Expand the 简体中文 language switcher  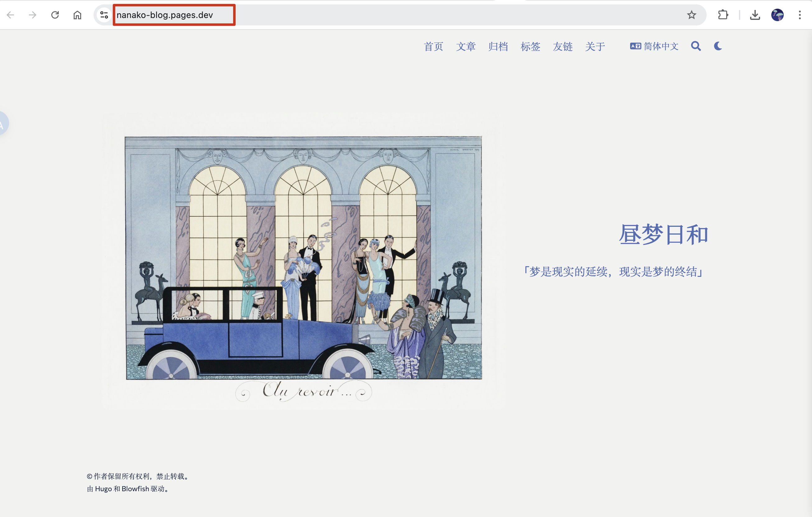click(654, 46)
